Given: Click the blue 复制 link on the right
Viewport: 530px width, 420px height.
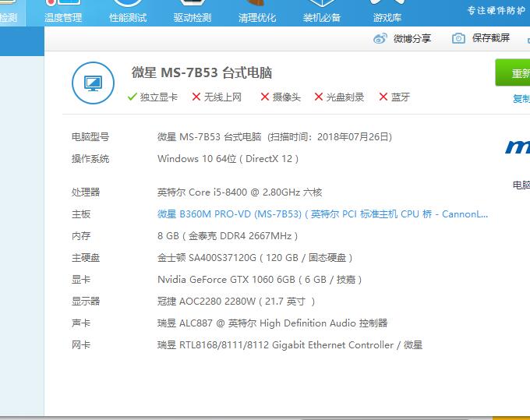Looking at the screenshot, I should tap(521, 99).
